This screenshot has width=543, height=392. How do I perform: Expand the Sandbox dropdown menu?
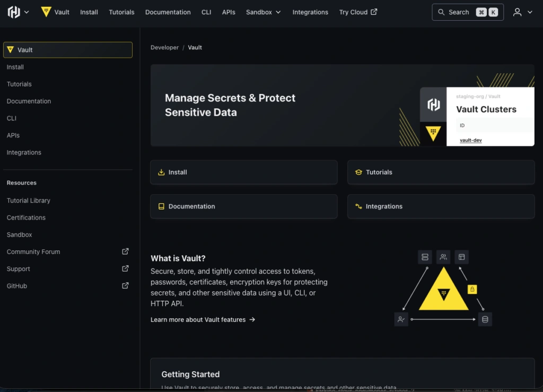[x=263, y=12]
